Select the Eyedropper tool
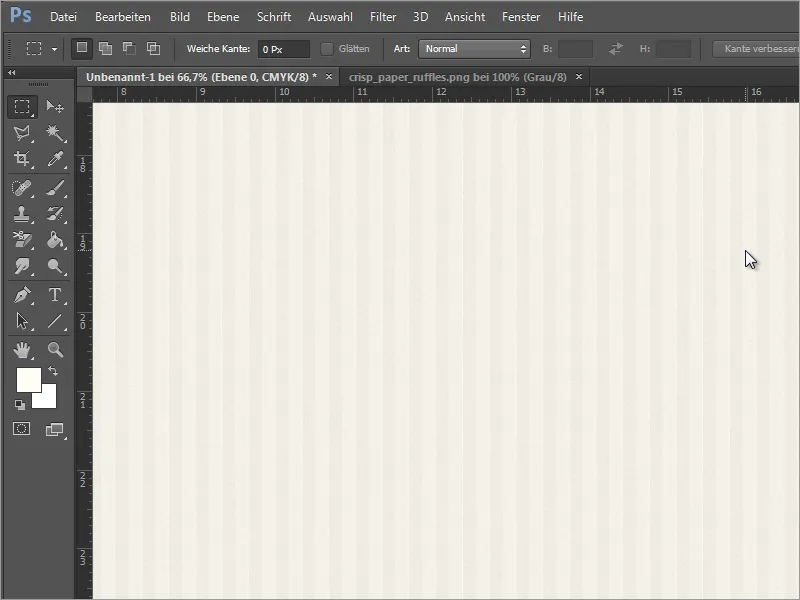 57,158
